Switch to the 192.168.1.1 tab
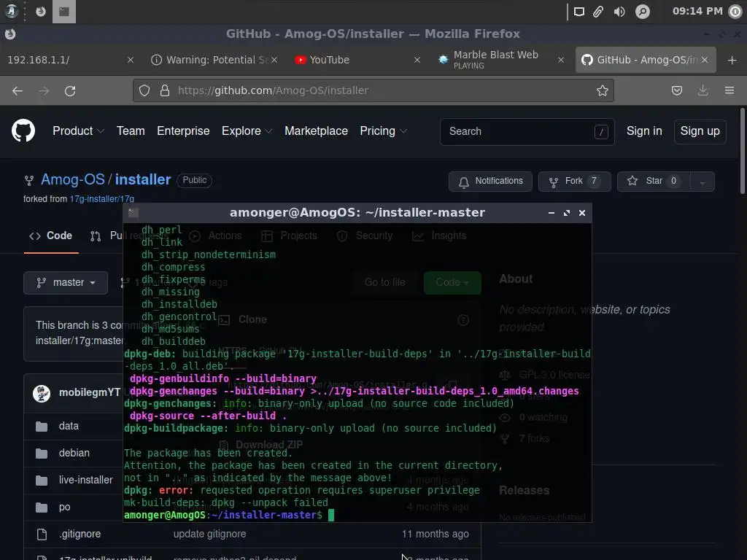The image size is (747, 560). (x=71, y=60)
